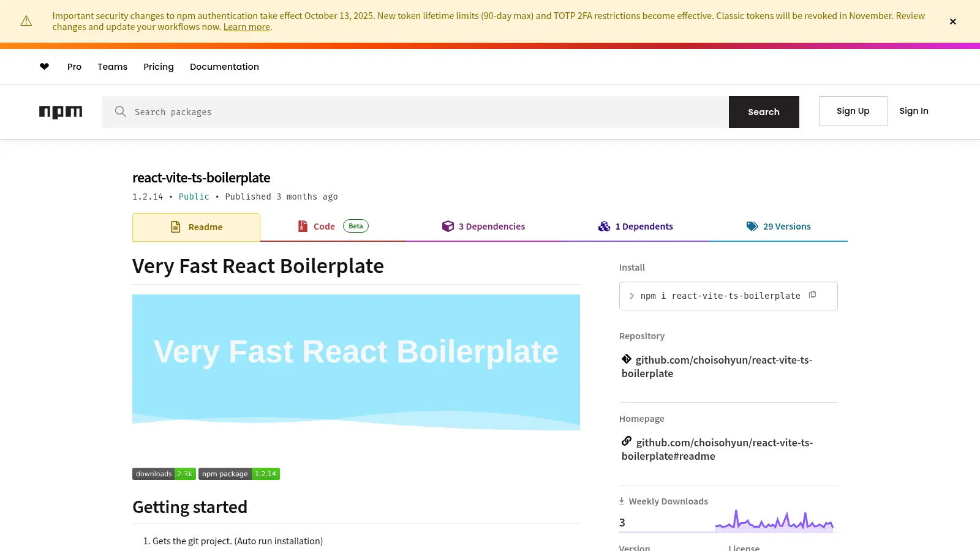The height and width of the screenshot is (551, 980).
Task: Click the Sign Up button
Action: click(853, 111)
